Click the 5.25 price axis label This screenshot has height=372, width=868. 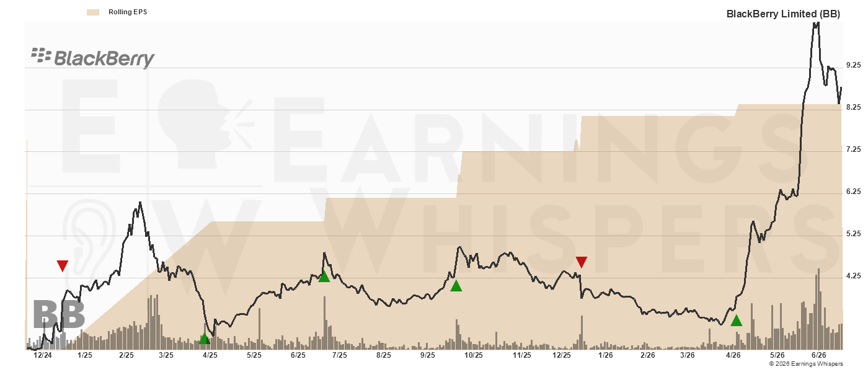(x=854, y=234)
